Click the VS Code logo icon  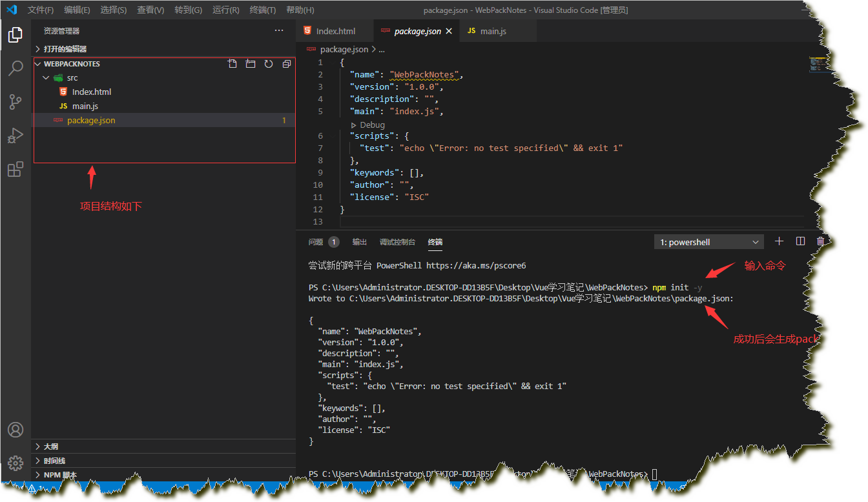pos(12,10)
